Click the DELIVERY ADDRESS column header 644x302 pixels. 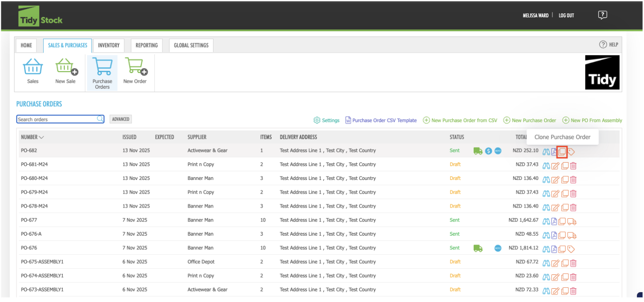[x=298, y=137]
